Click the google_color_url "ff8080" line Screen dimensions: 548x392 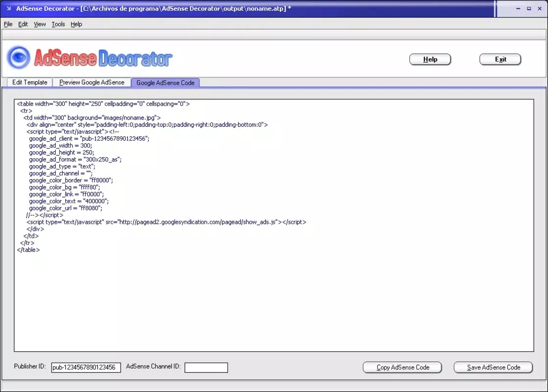click(66, 209)
